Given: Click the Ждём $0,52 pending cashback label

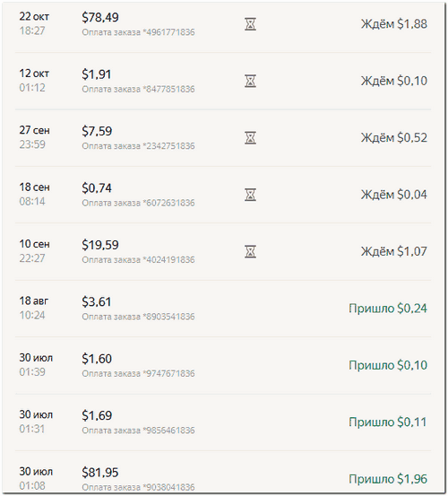Looking at the screenshot, I should tap(394, 137).
